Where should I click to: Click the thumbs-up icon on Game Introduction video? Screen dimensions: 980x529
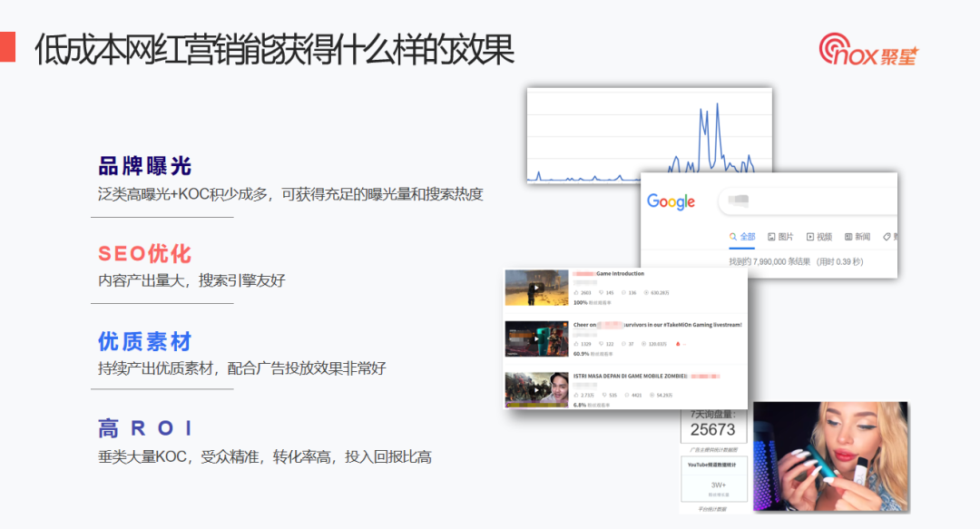click(x=576, y=292)
